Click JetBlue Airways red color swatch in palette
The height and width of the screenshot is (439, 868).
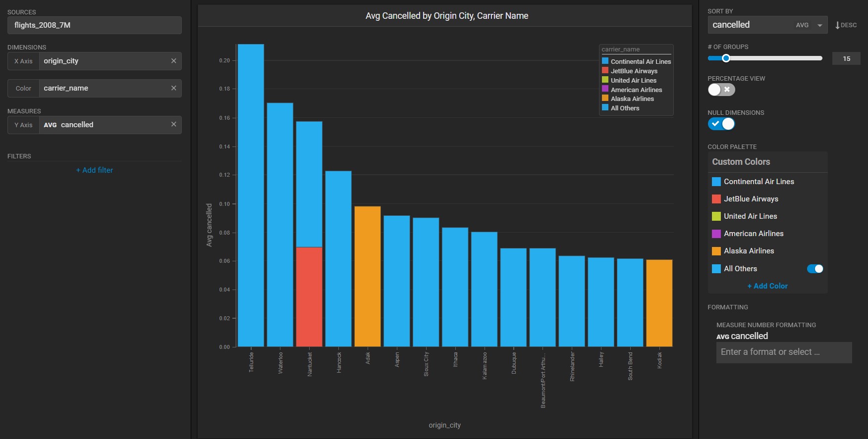coord(716,199)
